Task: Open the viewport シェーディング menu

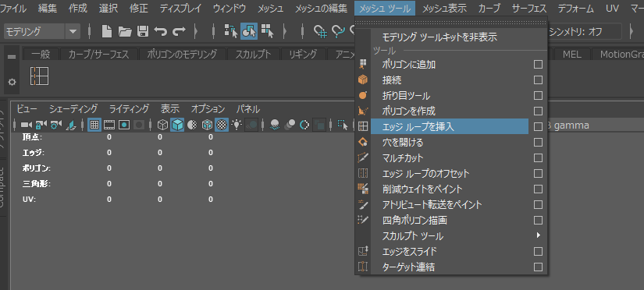Action: tap(73, 109)
